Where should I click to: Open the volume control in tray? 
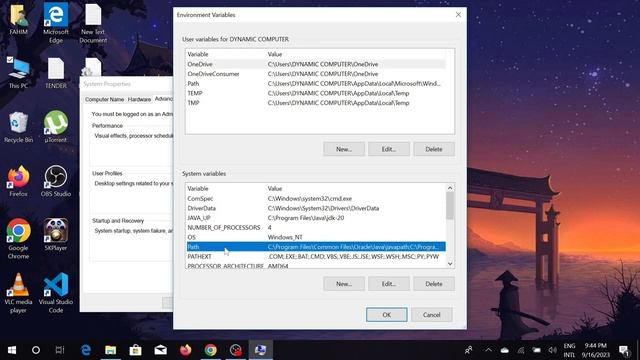click(x=553, y=350)
